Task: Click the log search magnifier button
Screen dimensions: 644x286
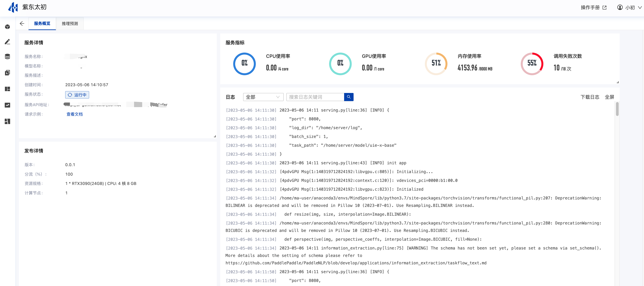Action: coord(349,97)
